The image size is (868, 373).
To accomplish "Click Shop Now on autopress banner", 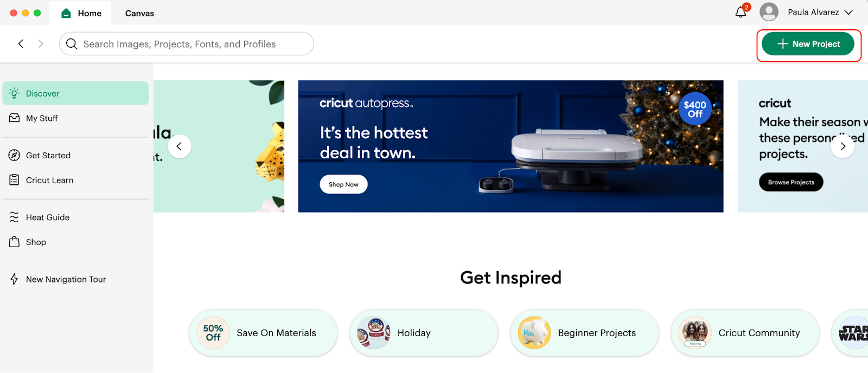I will click(x=343, y=184).
